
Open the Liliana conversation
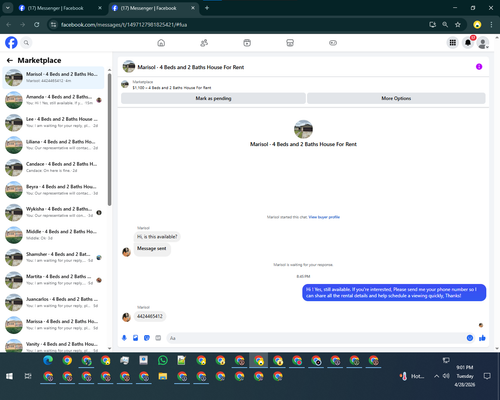coord(53,145)
